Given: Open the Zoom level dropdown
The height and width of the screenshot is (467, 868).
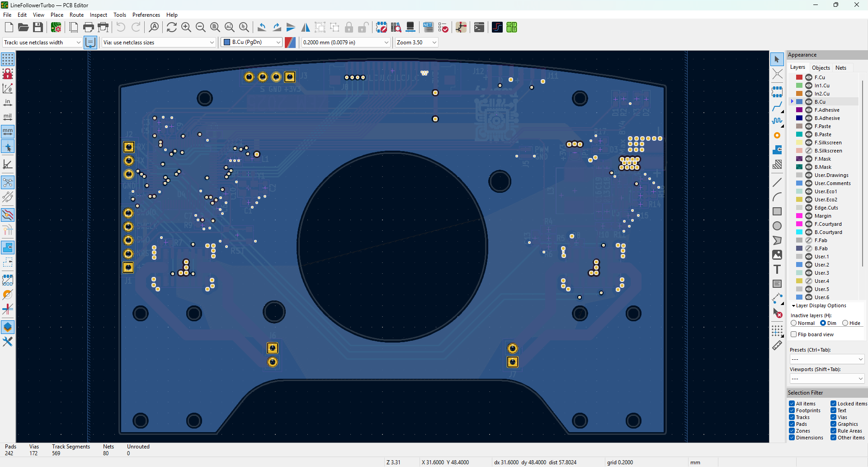Looking at the screenshot, I should point(417,43).
